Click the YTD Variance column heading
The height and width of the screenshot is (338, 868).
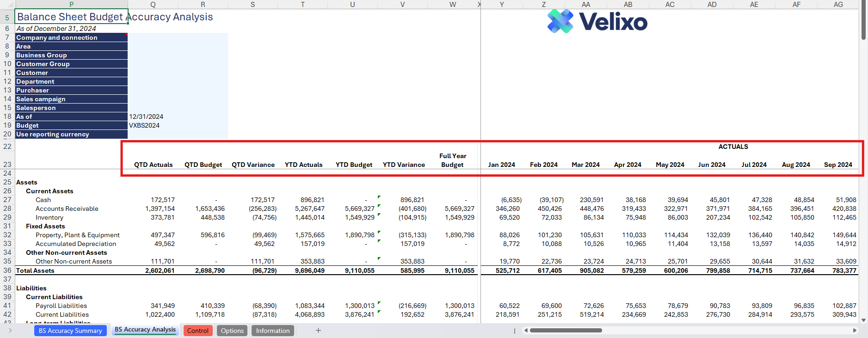tap(404, 165)
